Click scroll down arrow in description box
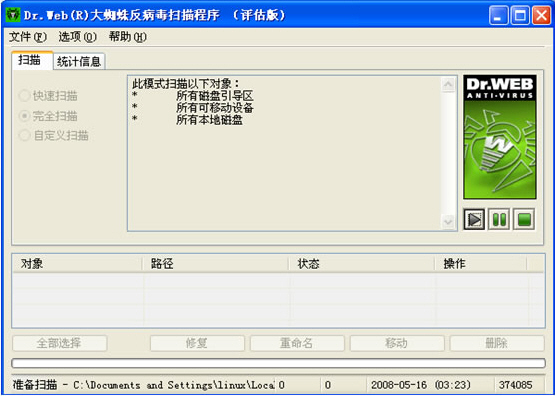The image size is (555, 396). pyautogui.click(x=448, y=222)
